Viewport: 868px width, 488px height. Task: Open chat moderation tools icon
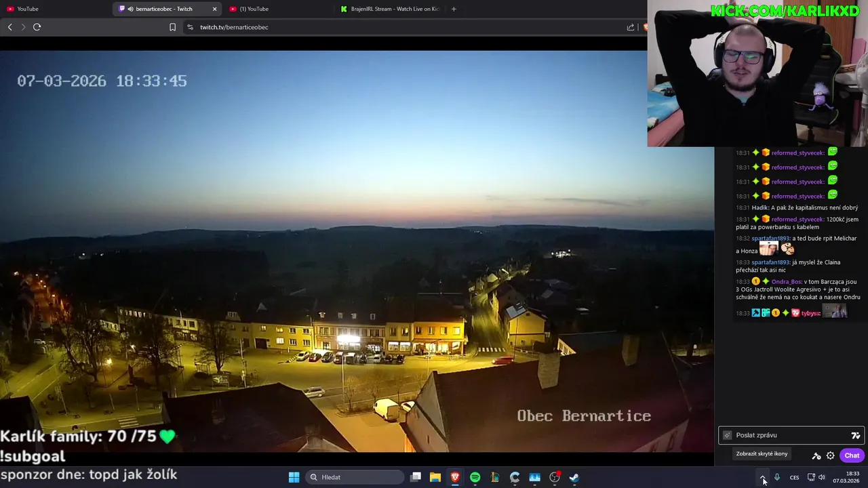click(816, 455)
